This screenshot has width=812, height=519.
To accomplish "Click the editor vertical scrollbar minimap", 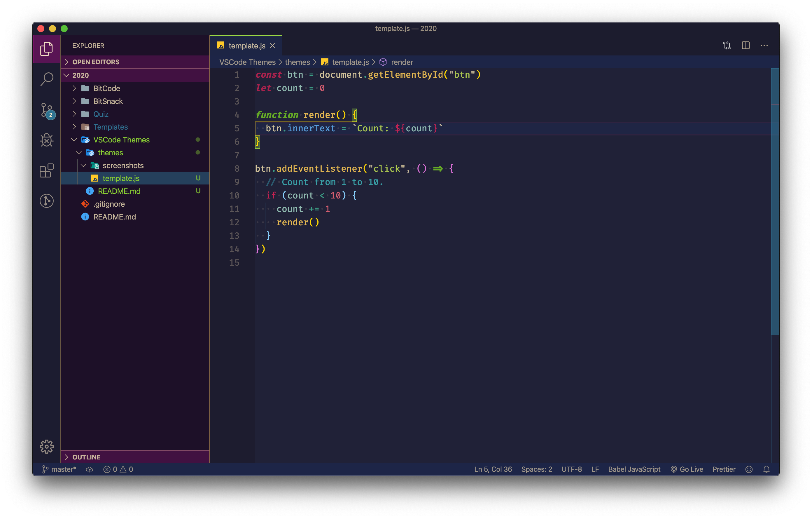I will 775,203.
